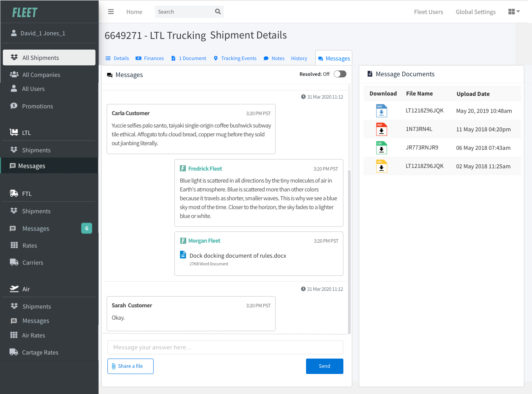
Task: Download the CSV file JR773RNJR9
Action: click(x=381, y=148)
